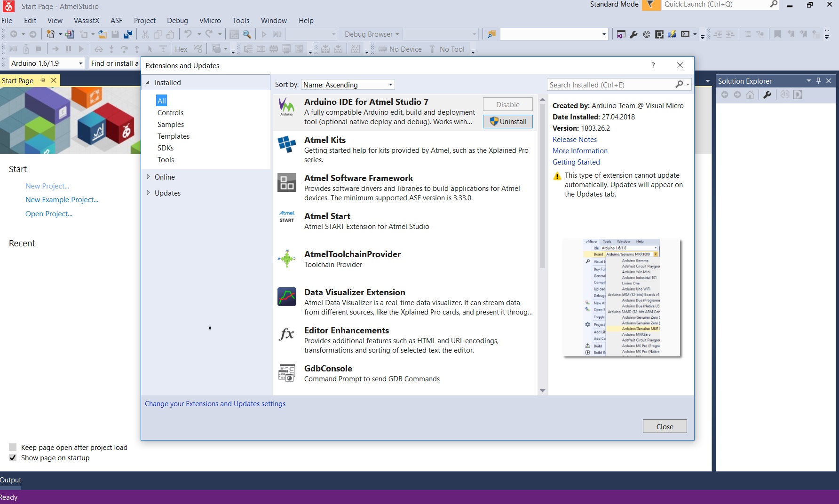
Task: Click the home icon in Solution Explorer
Action: [750, 94]
